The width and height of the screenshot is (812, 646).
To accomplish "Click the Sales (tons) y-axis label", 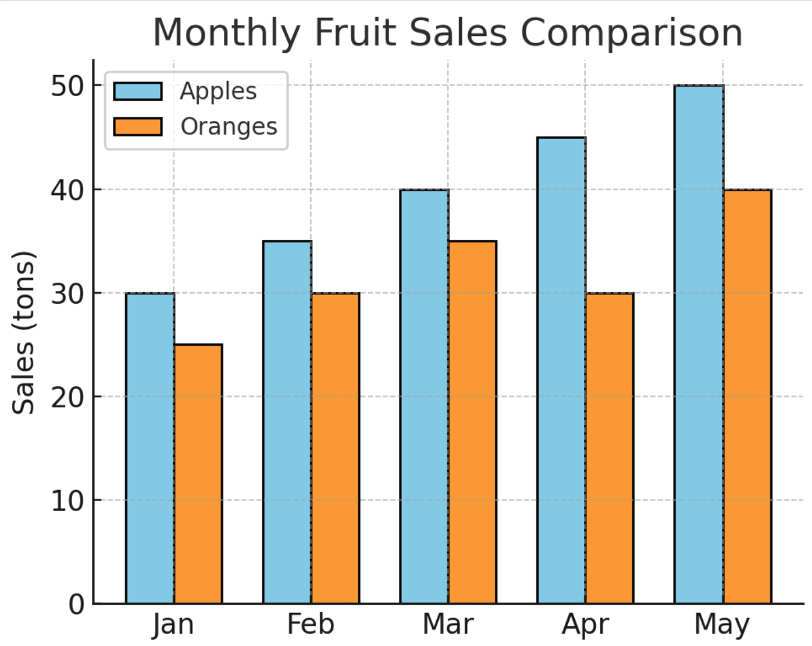I will [x=23, y=333].
